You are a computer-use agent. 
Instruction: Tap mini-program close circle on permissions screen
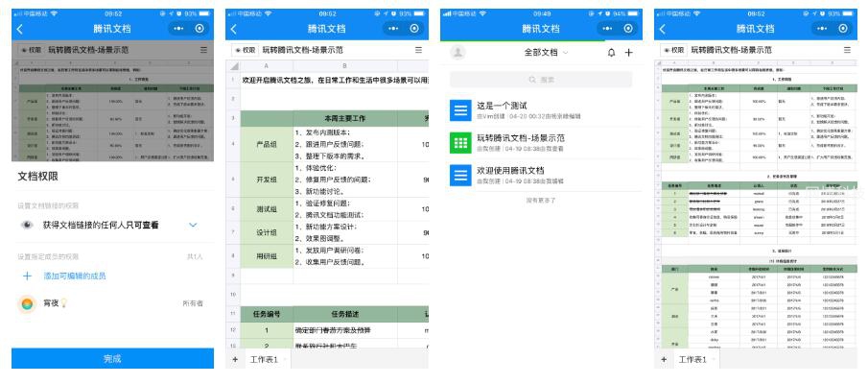click(199, 29)
